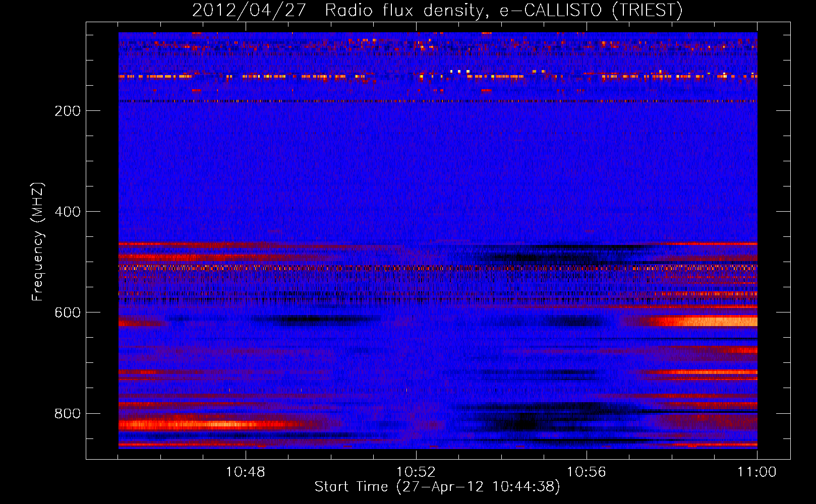Click the 400 frequency tick label
Viewport: 816px width, 504px height.
[68, 212]
